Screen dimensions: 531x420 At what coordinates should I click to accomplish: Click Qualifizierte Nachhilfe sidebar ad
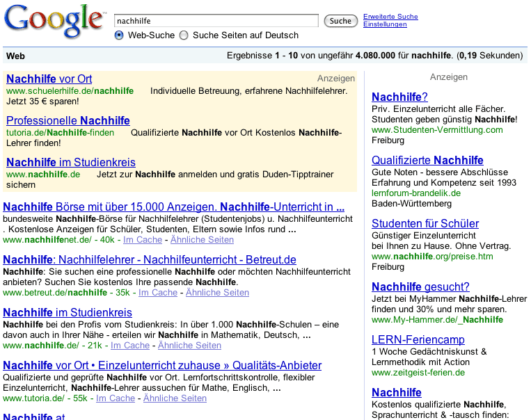(x=427, y=160)
